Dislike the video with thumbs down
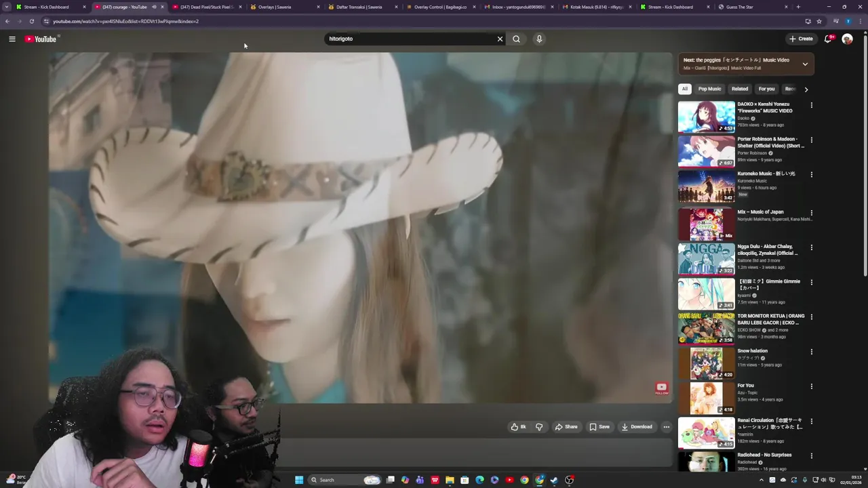Viewport: 868px width, 488px height. 539,427
